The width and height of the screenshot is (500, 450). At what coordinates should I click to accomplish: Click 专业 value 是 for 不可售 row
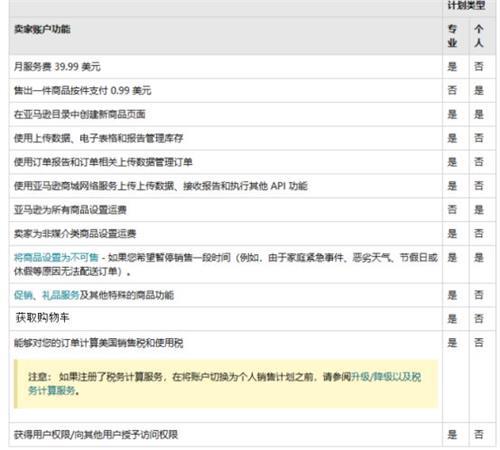(x=452, y=257)
